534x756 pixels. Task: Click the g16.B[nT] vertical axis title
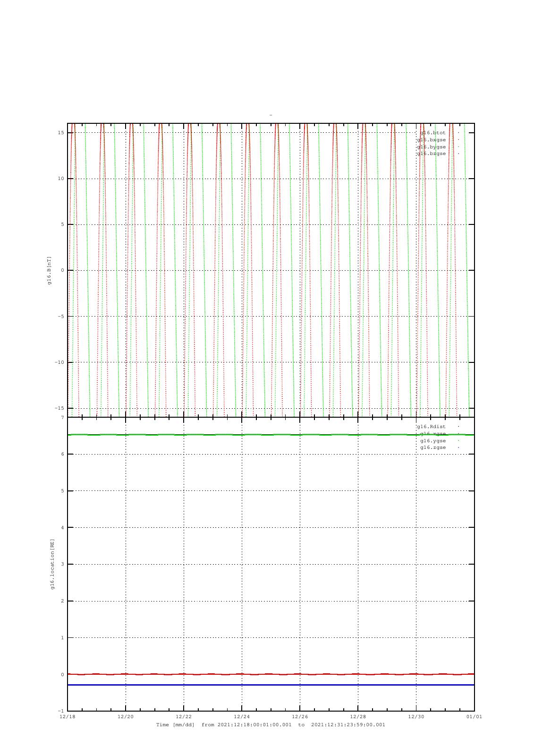pos(49,271)
